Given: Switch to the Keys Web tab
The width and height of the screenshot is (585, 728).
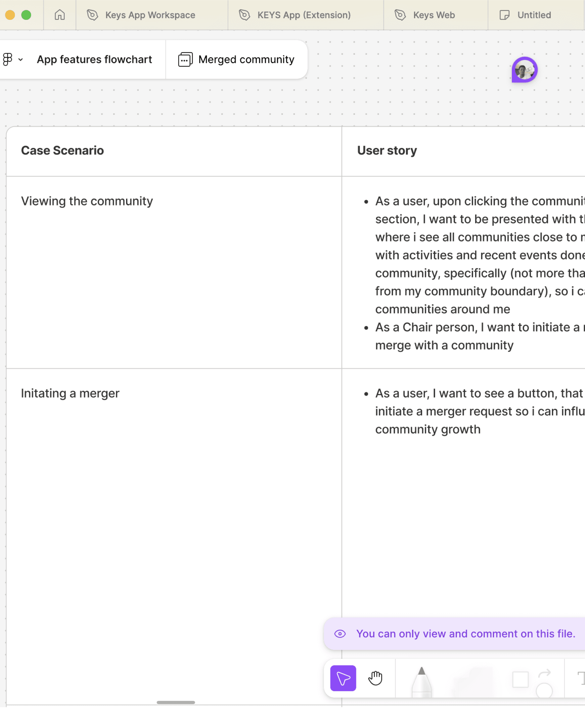Looking at the screenshot, I should [434, 15].
